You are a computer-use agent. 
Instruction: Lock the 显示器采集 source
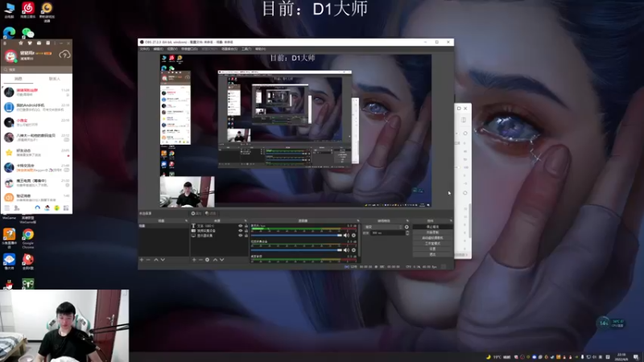tap(246, 236)
